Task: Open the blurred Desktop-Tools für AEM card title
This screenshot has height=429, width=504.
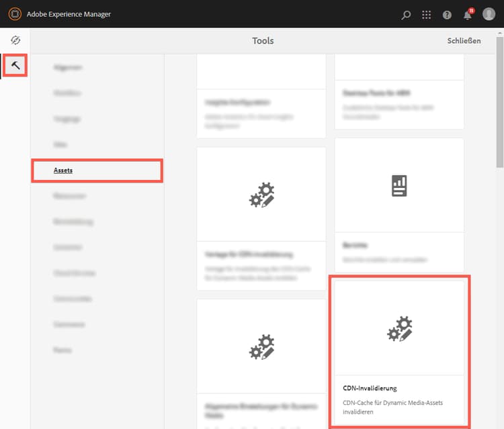Action: click(x=376, y=93)
